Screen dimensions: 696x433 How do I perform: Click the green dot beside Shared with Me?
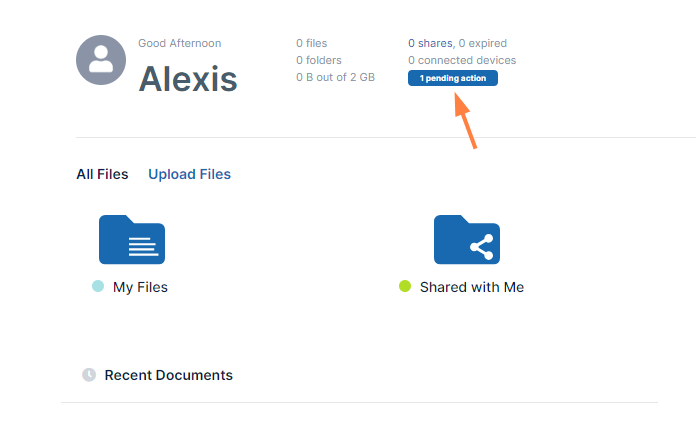point(405,287)
